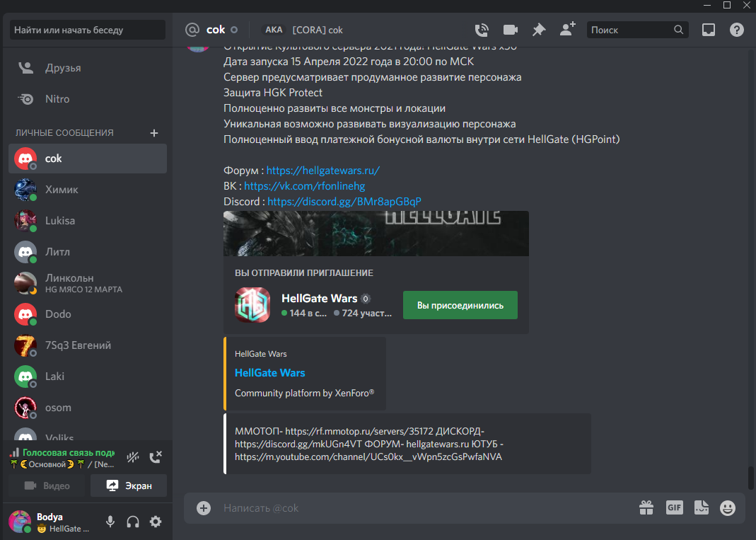Click the voice connected status text
756x540 pixels.
69,453
